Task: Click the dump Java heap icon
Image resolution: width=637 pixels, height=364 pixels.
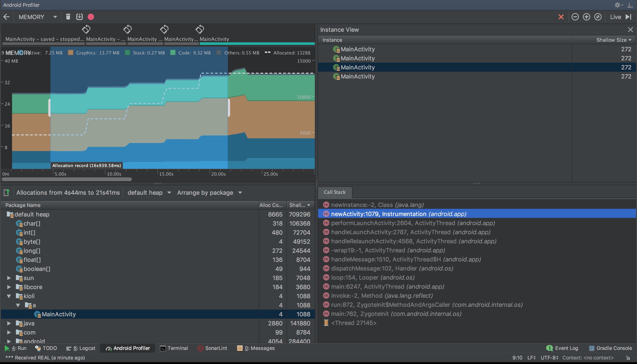Action: click(x=79, y=17)
